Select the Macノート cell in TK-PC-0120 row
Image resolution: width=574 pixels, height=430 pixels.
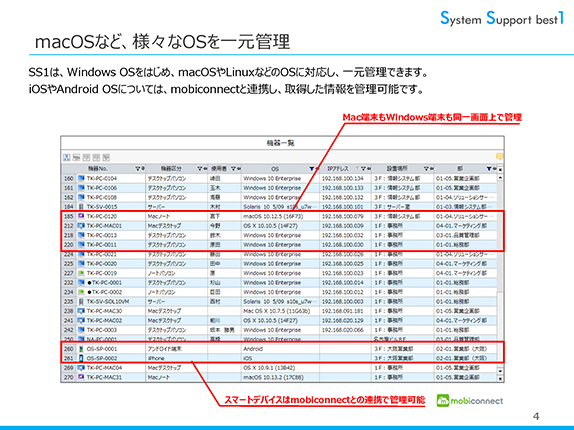tap(176, 216)
